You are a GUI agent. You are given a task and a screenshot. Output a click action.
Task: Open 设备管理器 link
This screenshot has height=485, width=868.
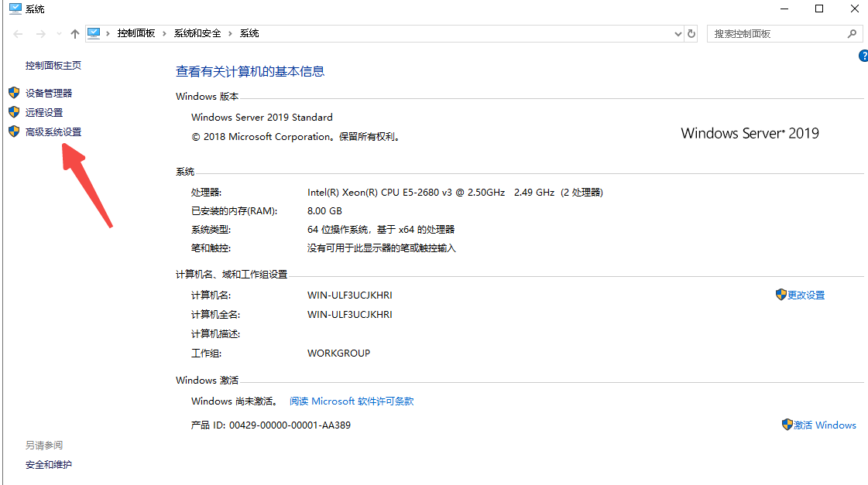[49, 93]
